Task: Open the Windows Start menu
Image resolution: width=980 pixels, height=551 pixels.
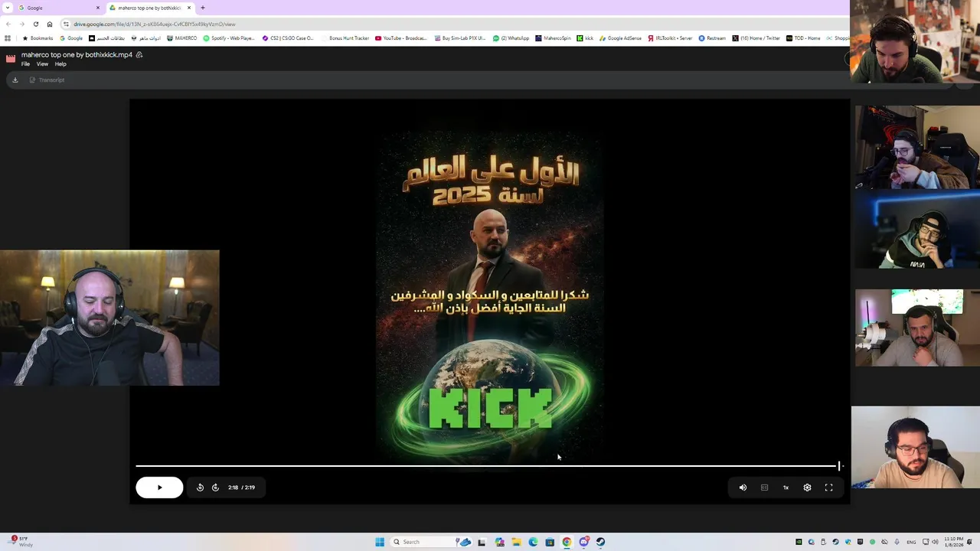Action: point(380,542)
